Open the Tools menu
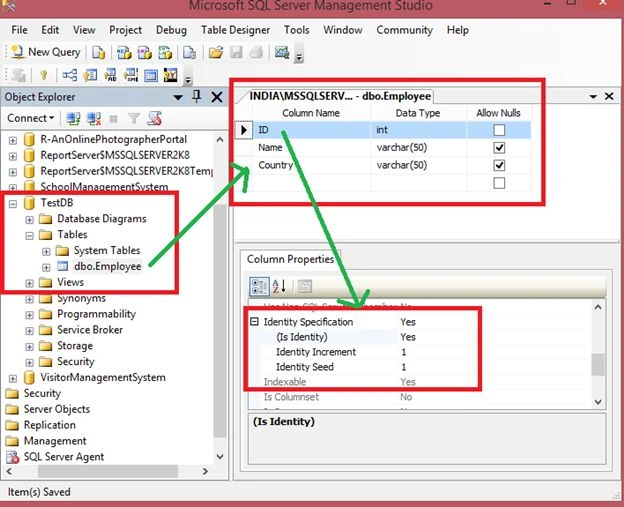The width and height of the screenshot is (624, 507). [296, 30]
